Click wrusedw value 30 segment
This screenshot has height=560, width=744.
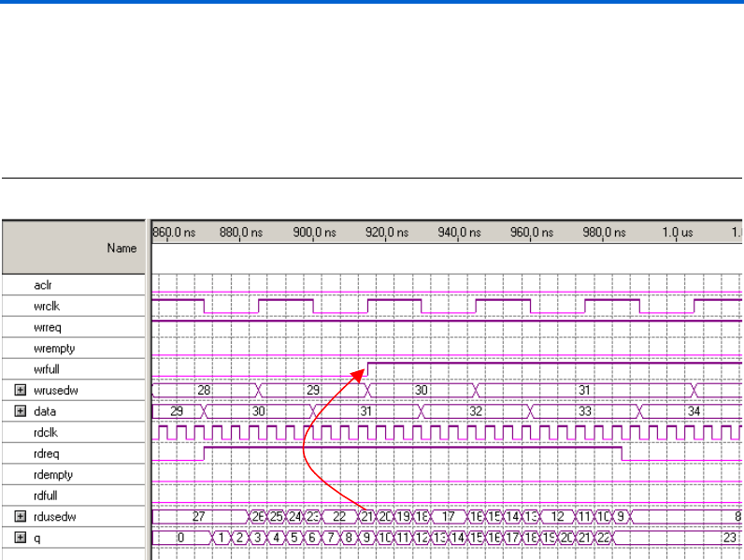click(422, 390)
